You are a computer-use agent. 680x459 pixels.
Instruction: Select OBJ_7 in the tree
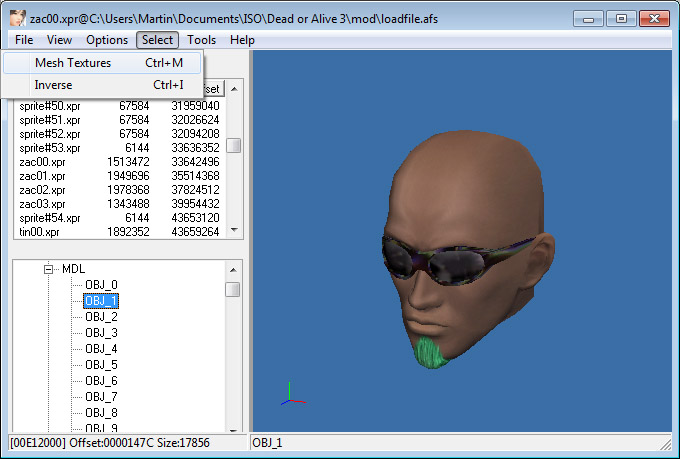(x=101, y=397)
